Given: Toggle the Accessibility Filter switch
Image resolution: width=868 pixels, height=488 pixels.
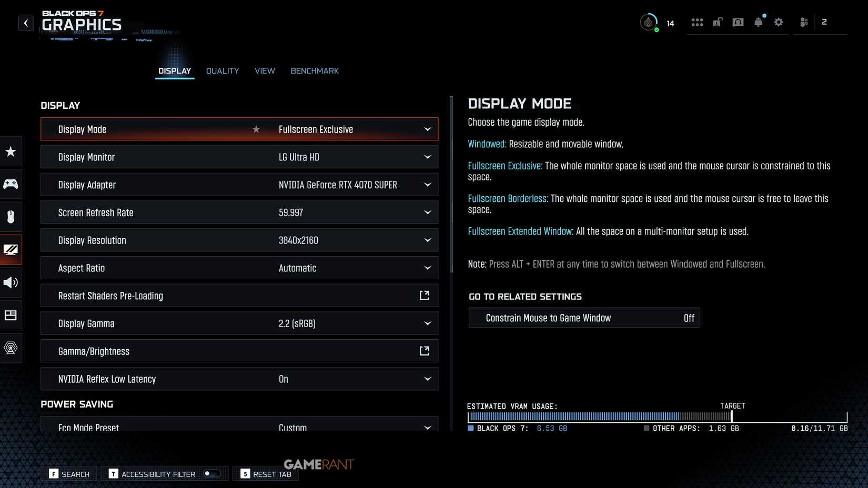Looking at the screenshot, I should tap(212, 474).
